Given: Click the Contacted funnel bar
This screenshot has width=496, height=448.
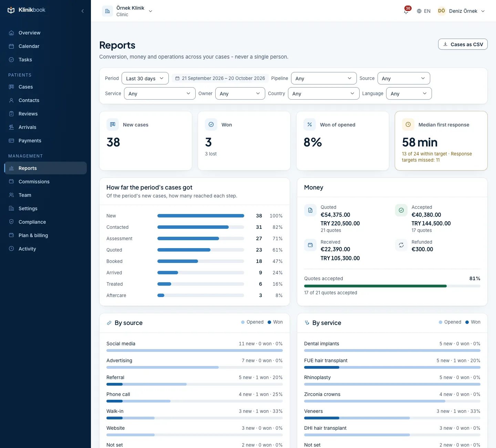Looking at the screenshot, I should (201, 227).
